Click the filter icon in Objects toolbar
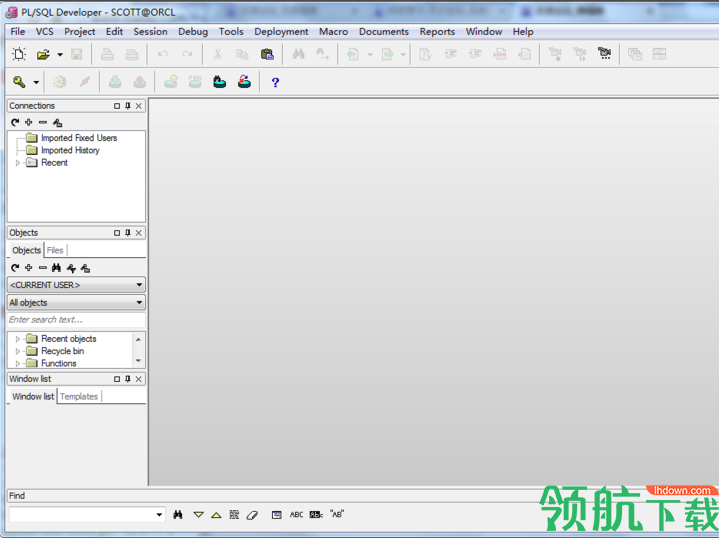719x538 pixels. coord(71,268)
